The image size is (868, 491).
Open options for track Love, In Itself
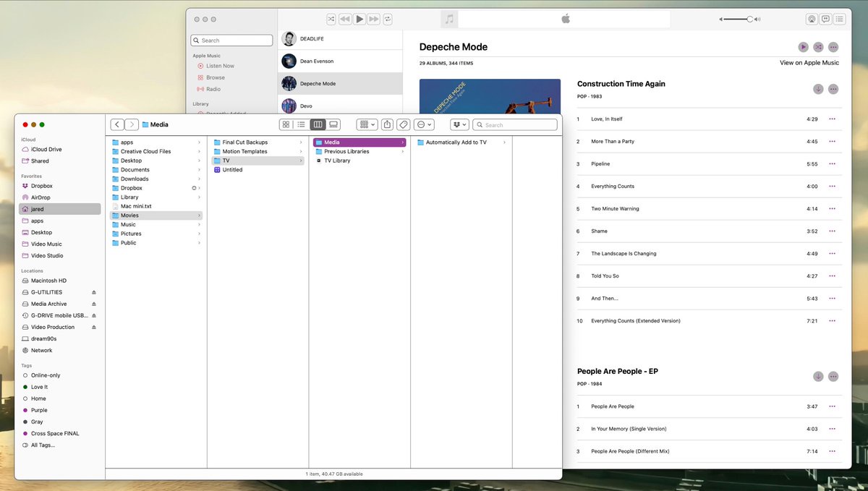[833, 119]
